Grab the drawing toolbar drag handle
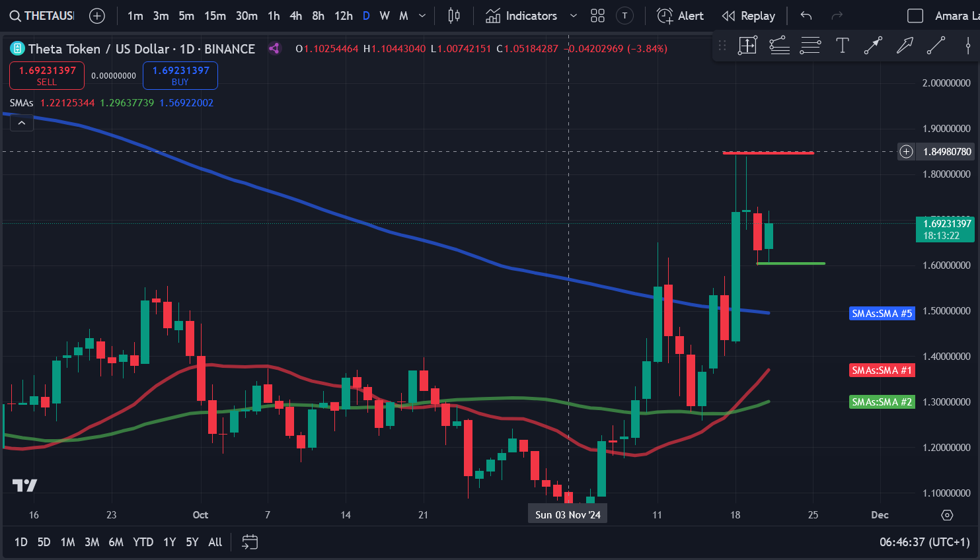This screenshot has width=980, height=560. [x=722, y=46]
